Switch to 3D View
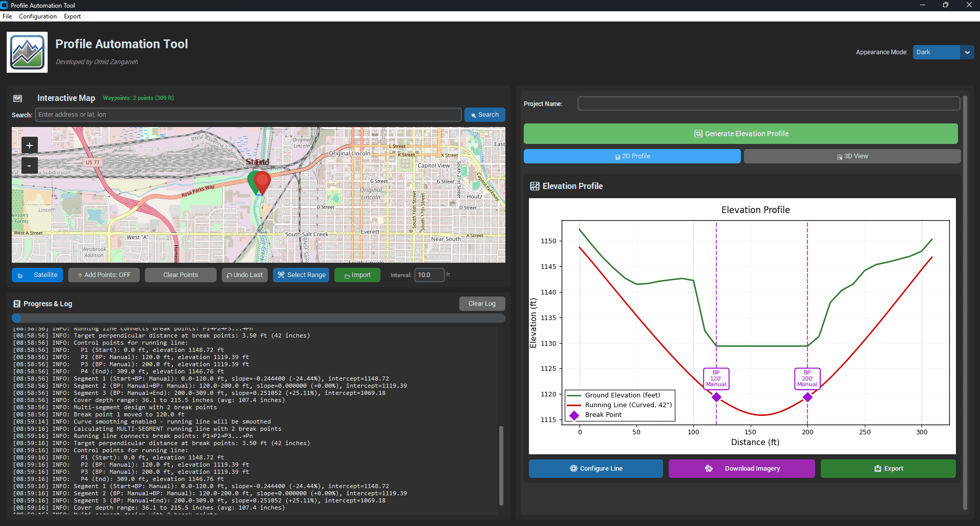The image size is (980, 526). (x=851, y=156)
